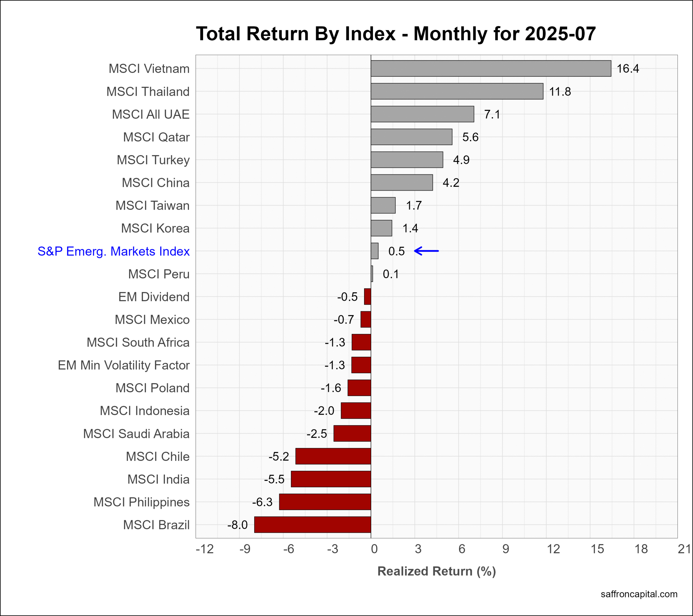
Task: Click the red MSCI Philippines bar
Action: [x=325, y=502]
